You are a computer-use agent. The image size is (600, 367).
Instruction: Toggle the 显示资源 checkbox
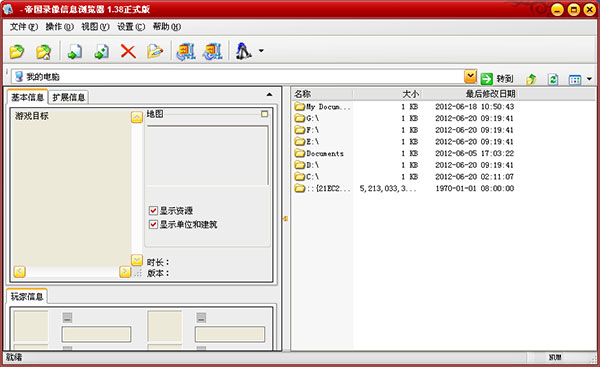(x=153, y=210)
